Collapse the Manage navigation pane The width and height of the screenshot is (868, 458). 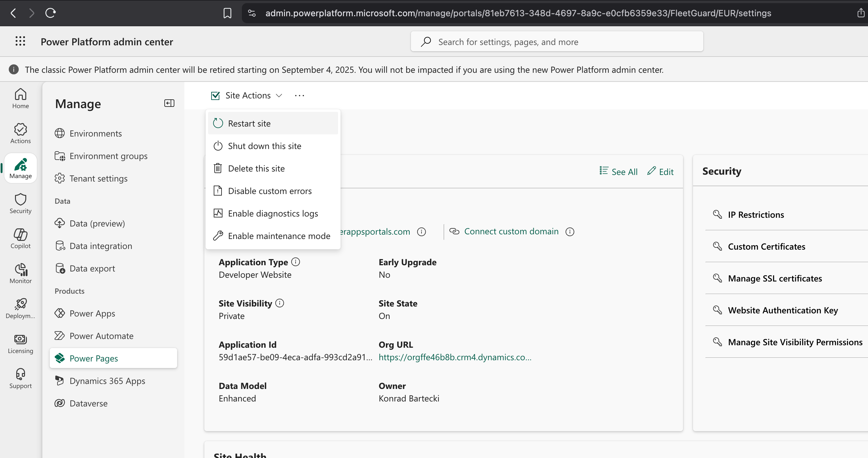pyautogui.click(x=169, y=103)
